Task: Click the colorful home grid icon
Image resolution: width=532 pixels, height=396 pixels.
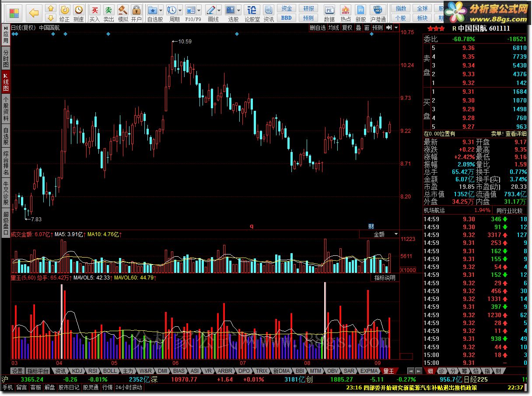Action: (14, 13)
